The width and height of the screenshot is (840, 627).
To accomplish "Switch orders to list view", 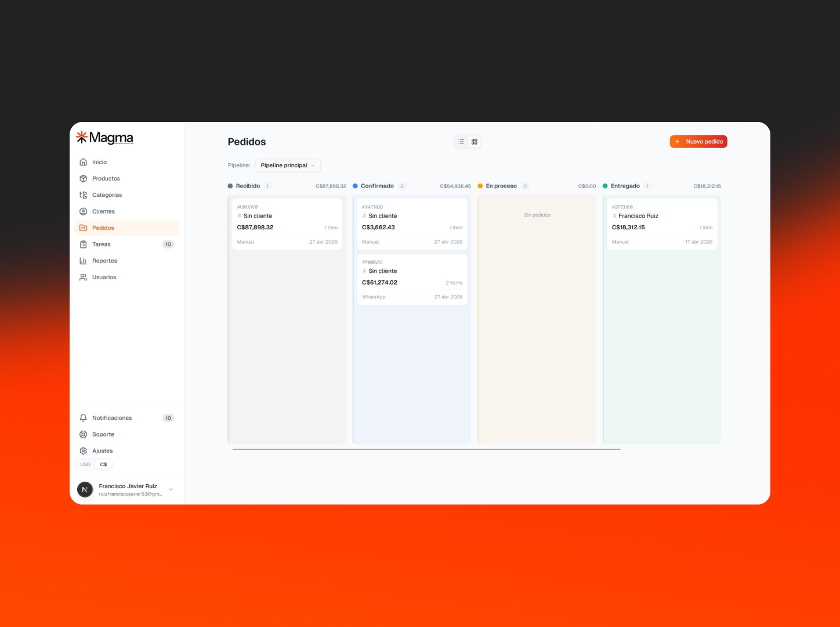I will [x=462, y=142].
